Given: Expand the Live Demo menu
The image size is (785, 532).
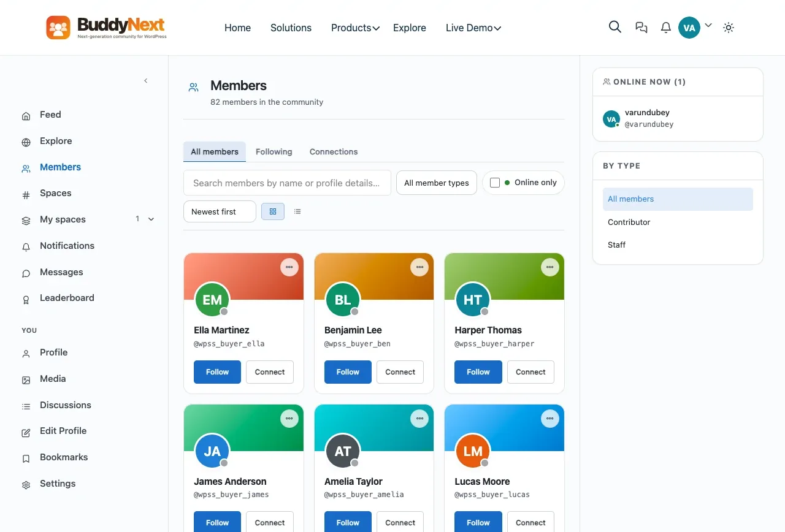Looking at the screenshot, I should [473, 28].
